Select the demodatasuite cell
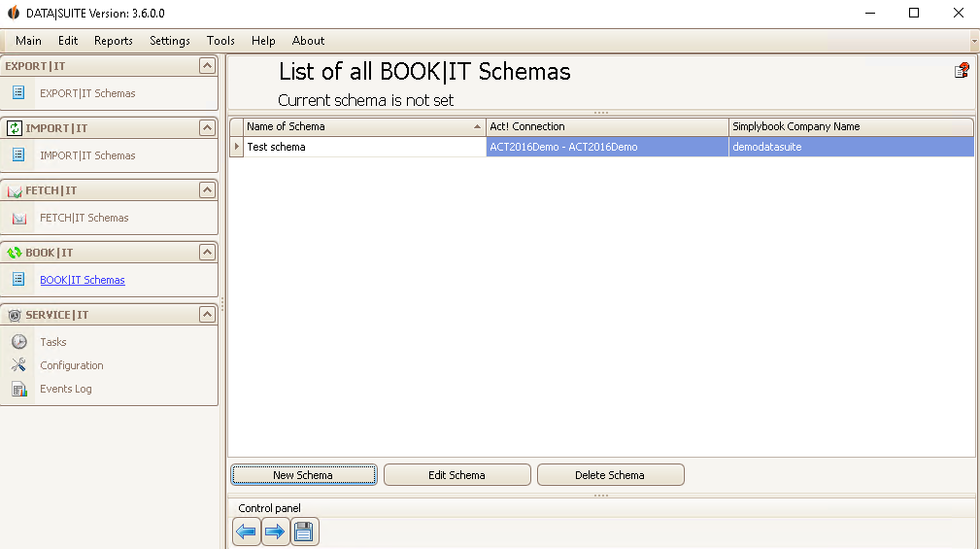 pos(851,147)
